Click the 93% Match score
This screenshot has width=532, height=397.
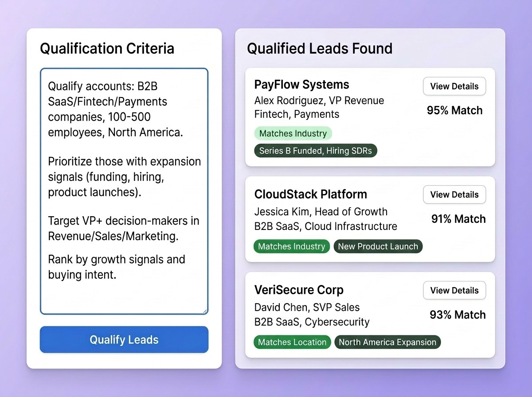458,315
